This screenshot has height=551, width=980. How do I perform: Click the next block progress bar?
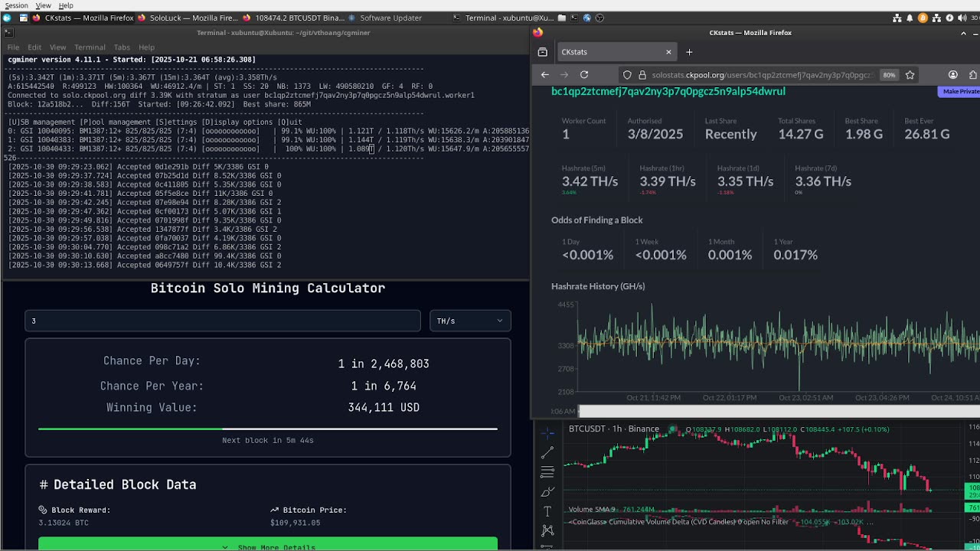268,429
